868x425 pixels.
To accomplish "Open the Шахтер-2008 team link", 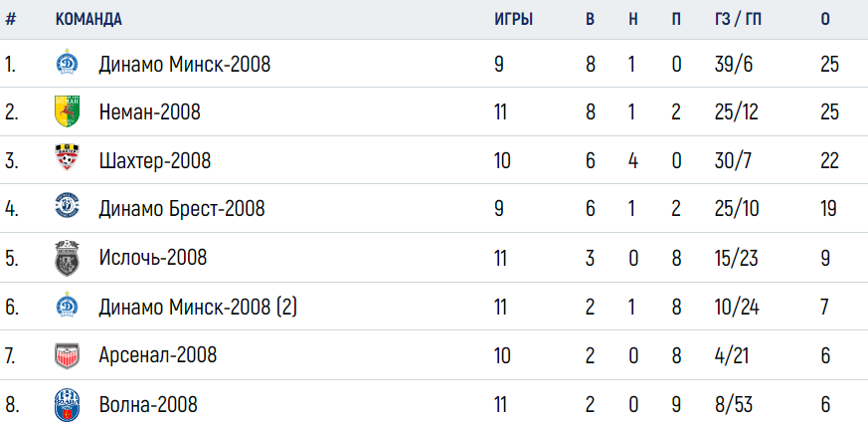I will 155,161.
